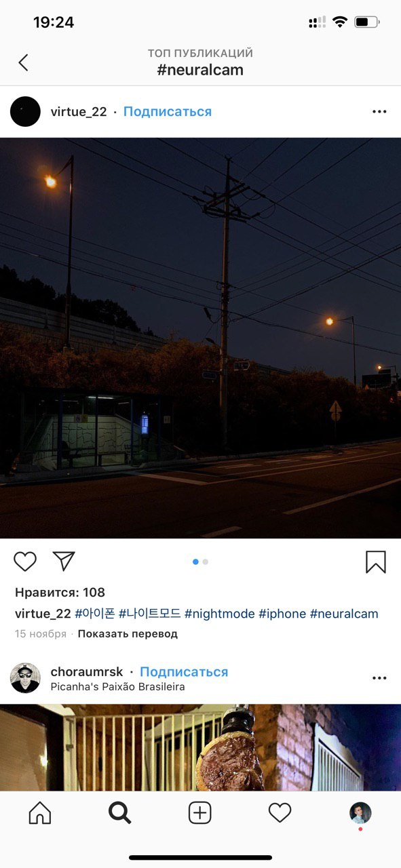401x868 pixels.
Task: Open the Search tab with the magnifier
Action: 120,812
